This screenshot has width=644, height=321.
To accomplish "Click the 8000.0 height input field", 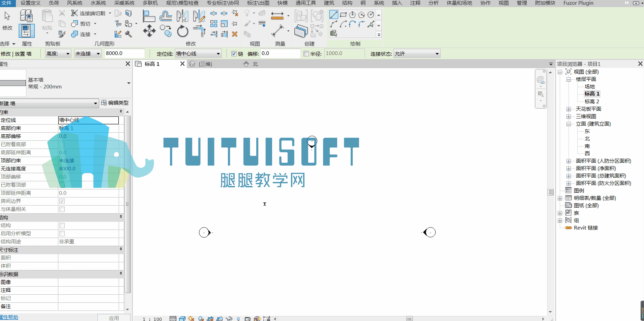I will click(x=124, y=53).
